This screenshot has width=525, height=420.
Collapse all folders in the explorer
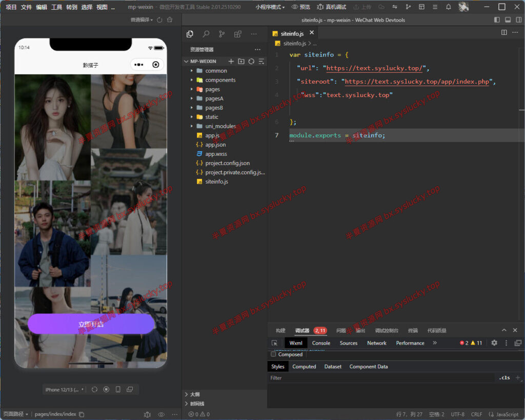click(x=261, y=62)
